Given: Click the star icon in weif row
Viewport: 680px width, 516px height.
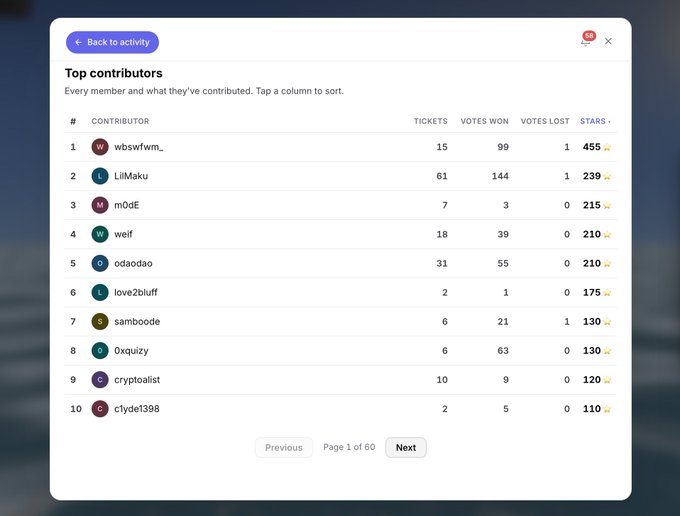Looking at the screenshot, I should 607,234.
